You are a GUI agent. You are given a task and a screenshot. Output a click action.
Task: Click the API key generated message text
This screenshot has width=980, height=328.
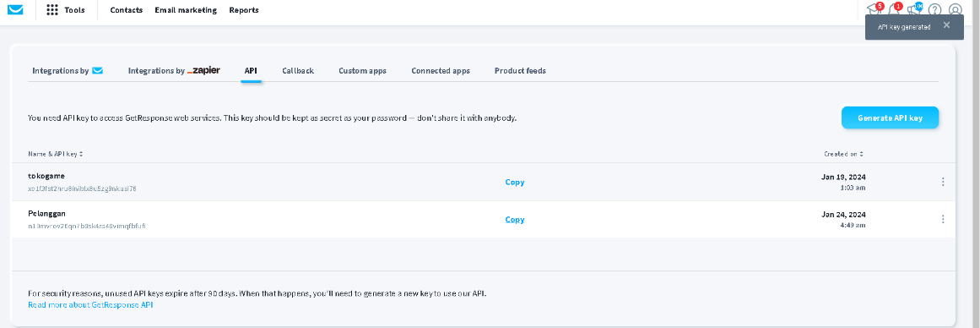[x=904, y=27]
